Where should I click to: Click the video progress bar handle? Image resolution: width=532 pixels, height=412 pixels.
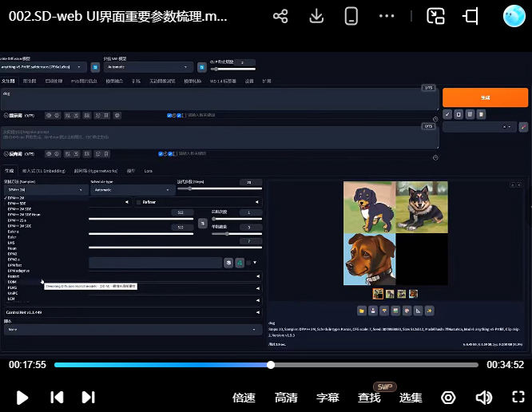(271, 364)
